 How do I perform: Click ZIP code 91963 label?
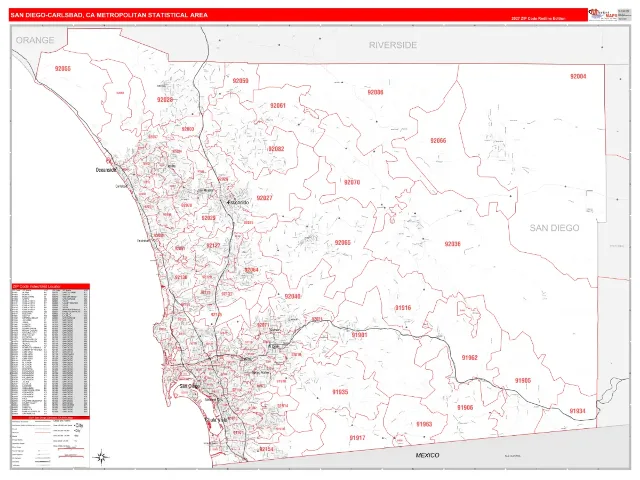click(424, 424)
